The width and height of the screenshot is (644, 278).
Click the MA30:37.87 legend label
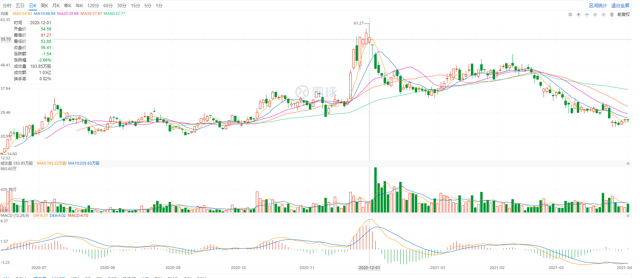tap(91, 13)
